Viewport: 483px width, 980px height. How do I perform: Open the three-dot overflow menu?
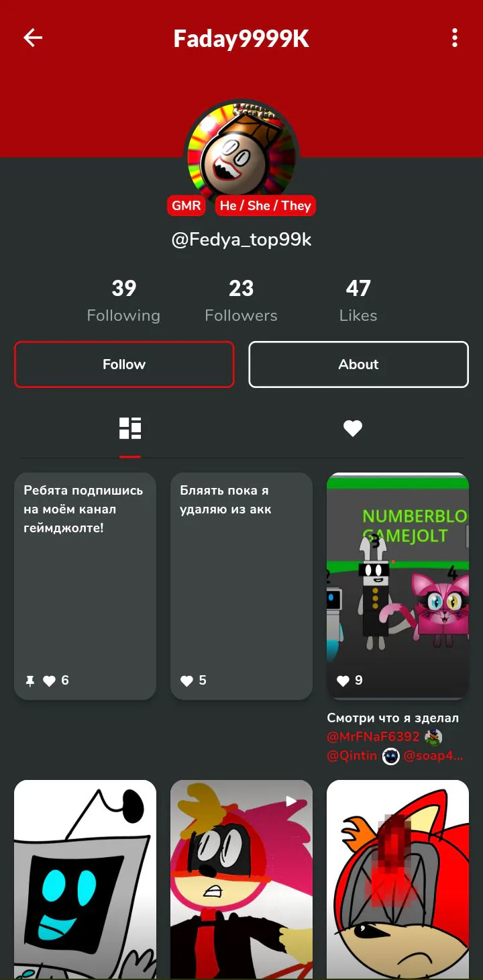455,38
